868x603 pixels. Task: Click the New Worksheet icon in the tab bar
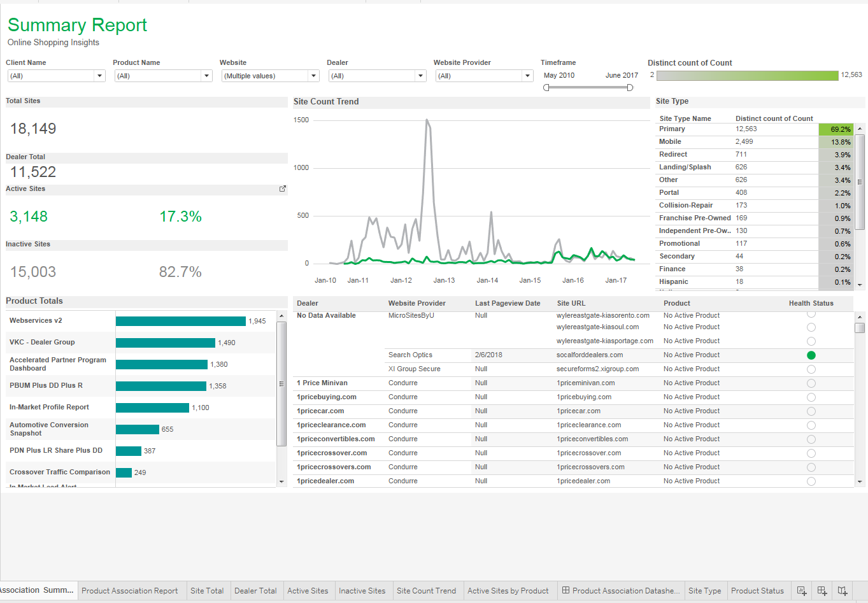pos(802,590)
